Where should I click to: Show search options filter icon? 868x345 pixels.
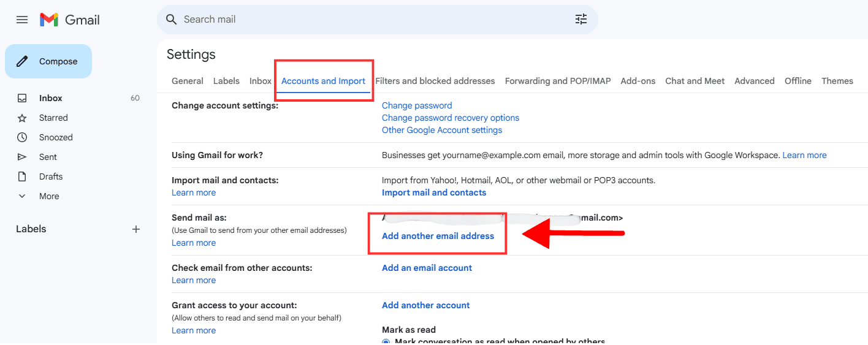[x=581, y=20]
